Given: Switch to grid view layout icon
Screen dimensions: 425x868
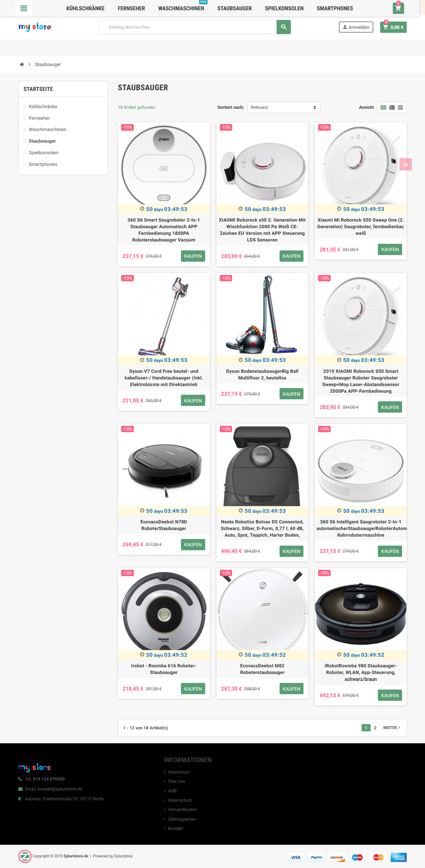Looking at the screenshot, I should [x=383, y=107].
